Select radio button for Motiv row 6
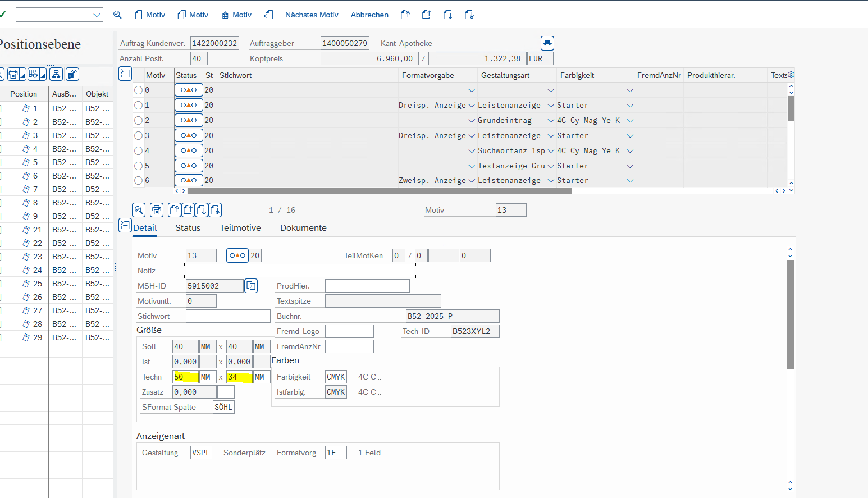The width and height of the screenshot is (868, 498). click(x=138, y=180)
